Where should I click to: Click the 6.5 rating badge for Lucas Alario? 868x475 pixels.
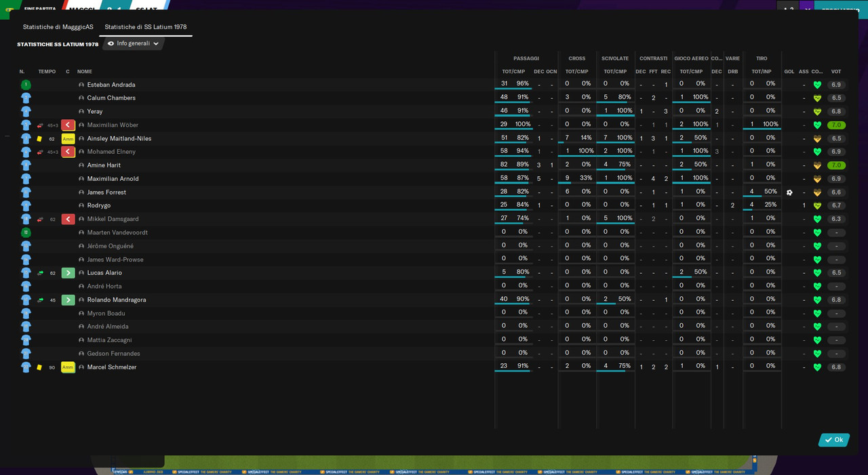836,273
